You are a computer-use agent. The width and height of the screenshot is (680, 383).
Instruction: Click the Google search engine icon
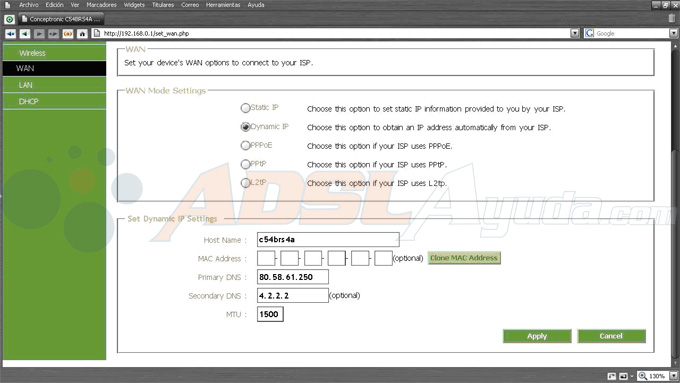pos(589,33)
